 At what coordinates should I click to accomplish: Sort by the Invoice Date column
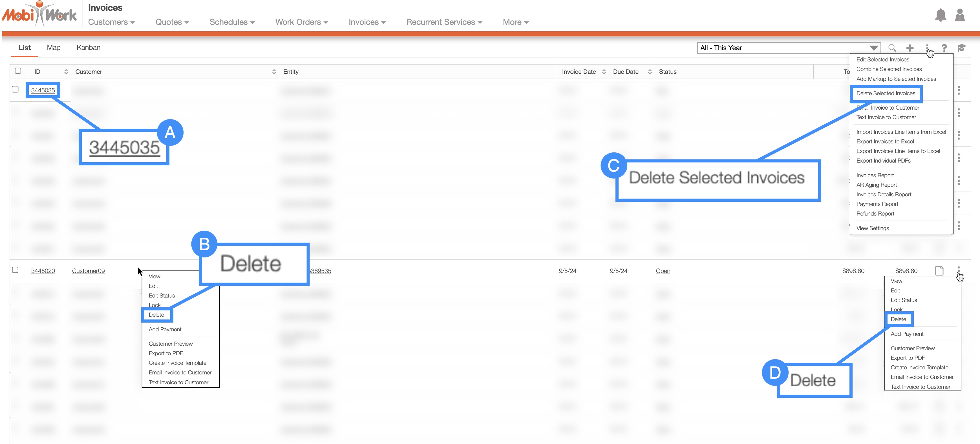click(579, 72)
